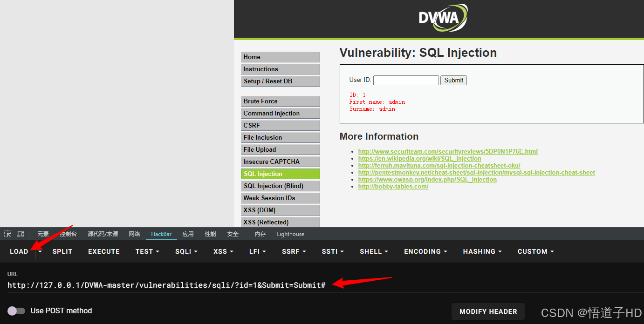The width and height of the screenshot is (644, 324).
Task: Open the Home menu item
Action: coord(281,57)
